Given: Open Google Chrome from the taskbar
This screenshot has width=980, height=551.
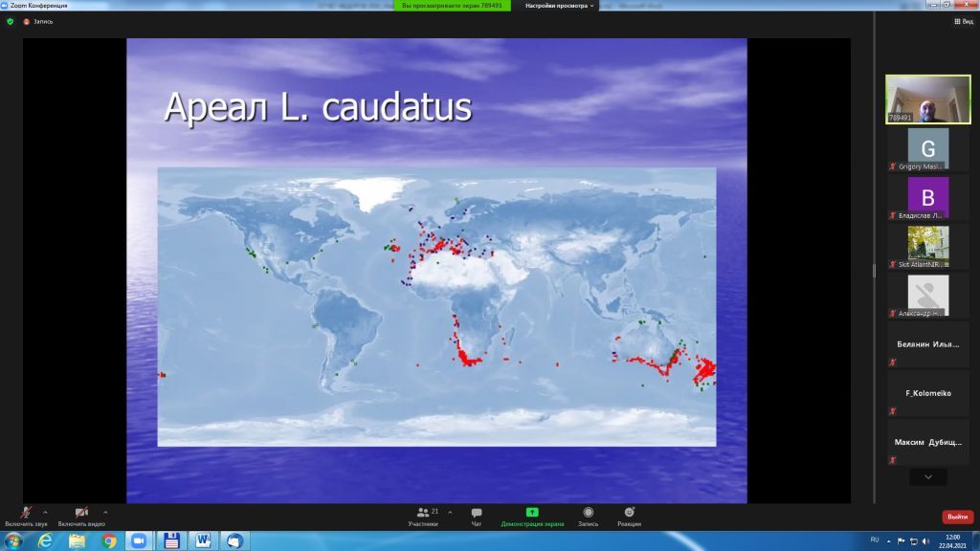Looking at the screenshot, I should click(x=109, y=540).
